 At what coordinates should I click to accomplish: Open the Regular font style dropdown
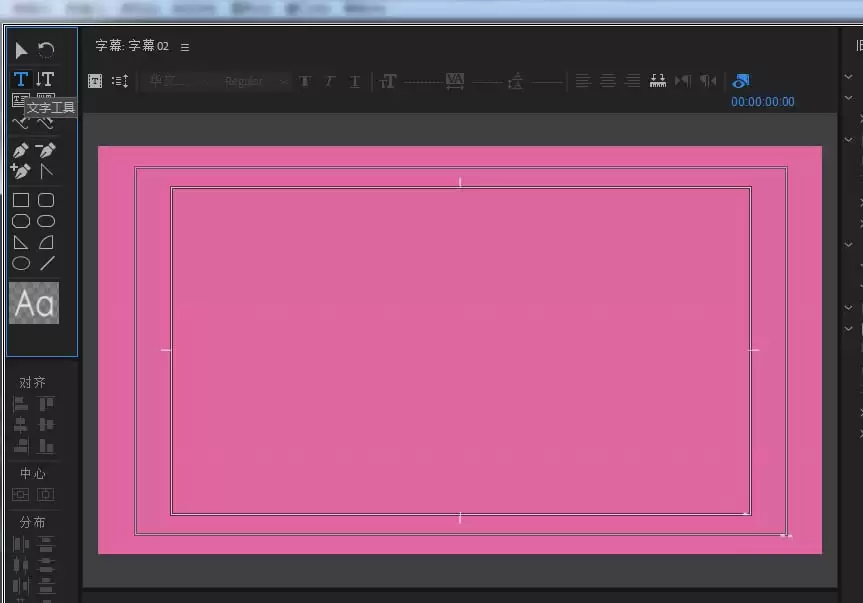click(x=254, y=81)
